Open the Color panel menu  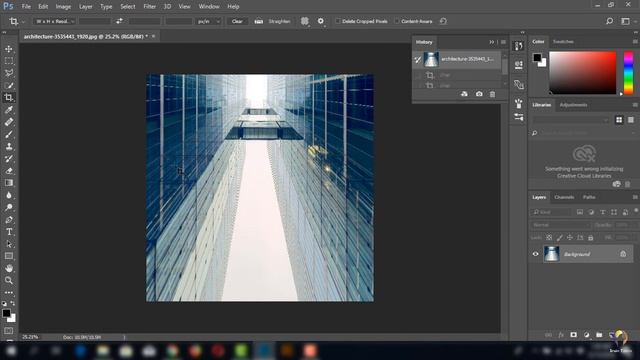(635, 42)
